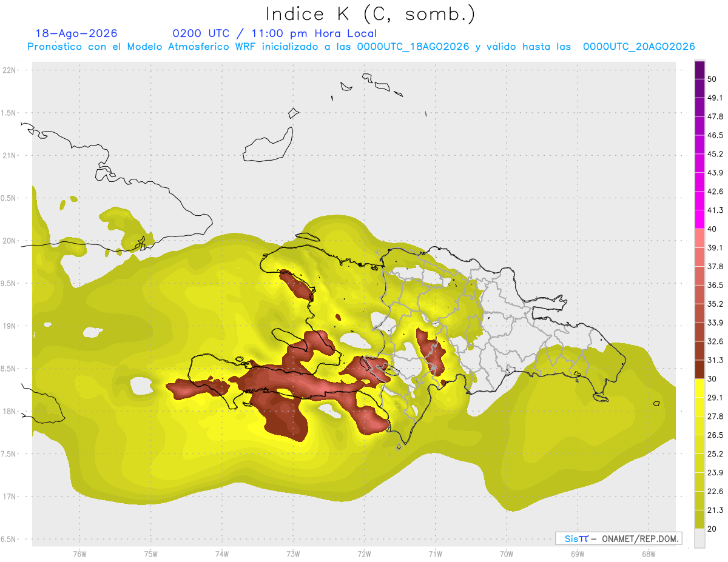Click the legend value 21.3
Viewport: 728px width, 562px height.
(x=715, y=510)
